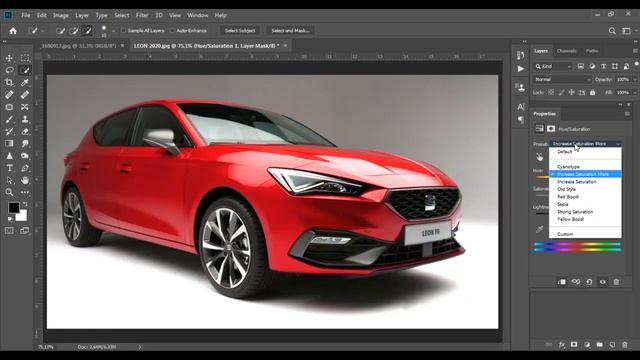This screenshot has height=360, width=640.
Task: Select the Eyedropper tool in the toolbox
Action: (x=25, y=82)
